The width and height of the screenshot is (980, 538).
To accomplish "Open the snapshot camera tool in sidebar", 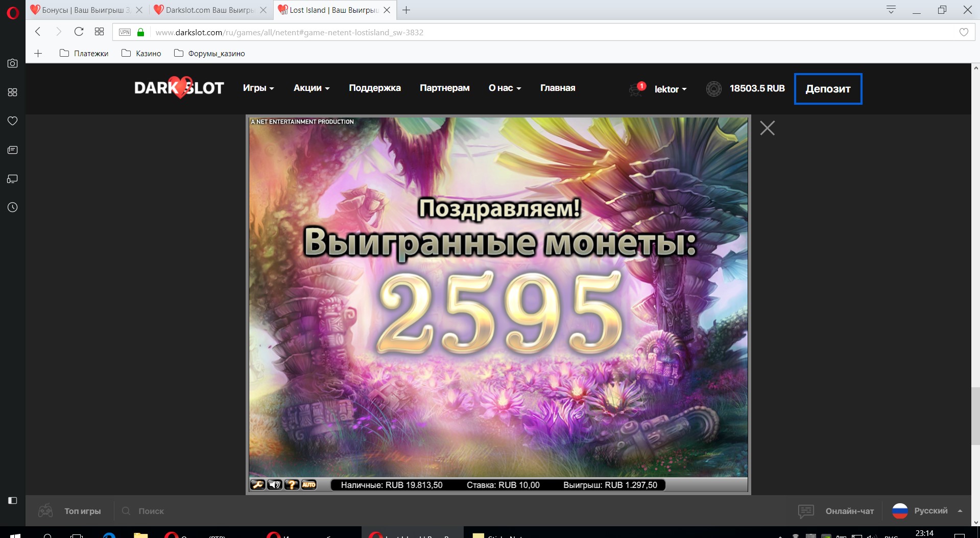I will tap(12, 63).
